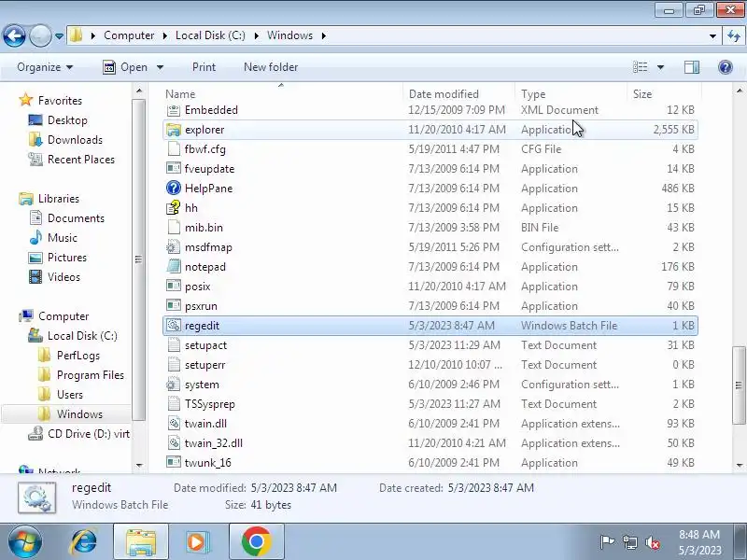Screen dimensions: 747x560
Task: Launch Google Chrome from taskbar
Action: tap(256, 542)
